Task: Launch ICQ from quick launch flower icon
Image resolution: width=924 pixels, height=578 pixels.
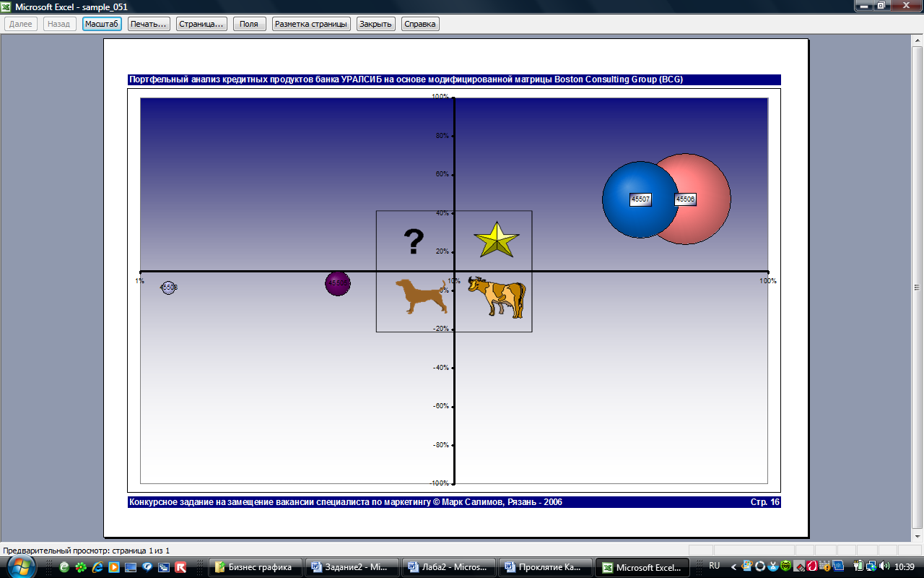Action: [x=81, y=567]
